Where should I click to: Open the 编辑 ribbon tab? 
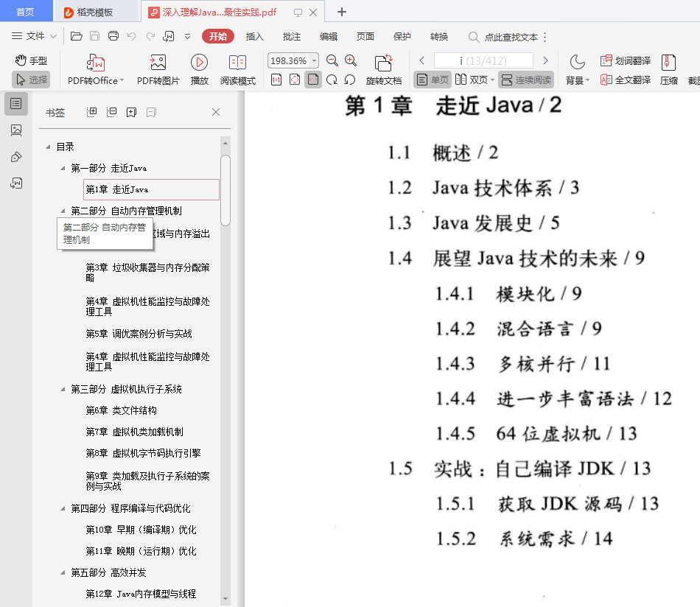pos(329,36)
